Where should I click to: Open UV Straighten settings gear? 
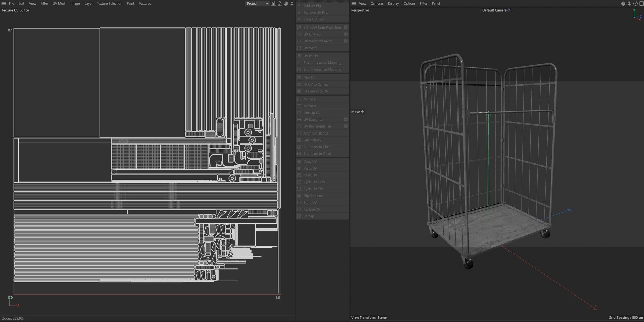tap(346, 119)
